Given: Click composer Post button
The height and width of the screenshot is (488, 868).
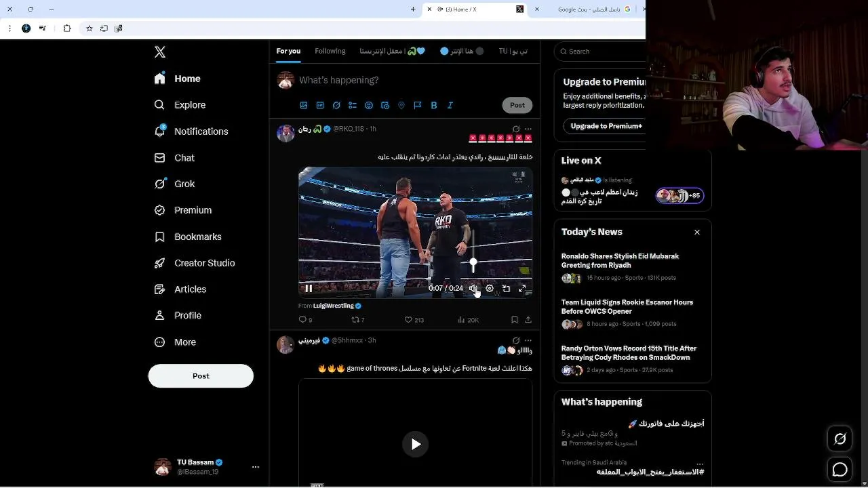Looking at the screenshot, I should 517,105.
